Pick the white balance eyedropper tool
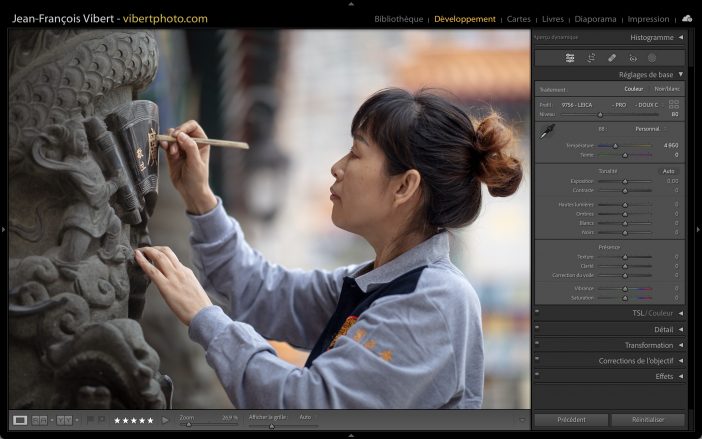 (x=547, y=135)
